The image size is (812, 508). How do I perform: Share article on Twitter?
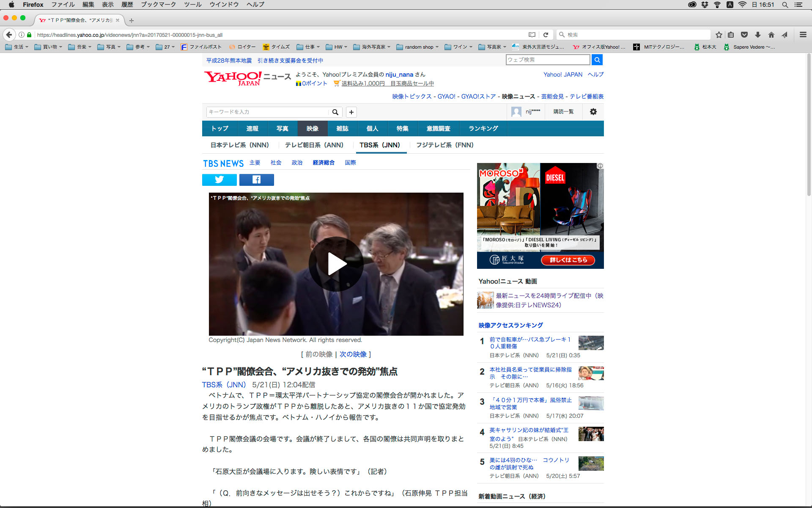219,180
